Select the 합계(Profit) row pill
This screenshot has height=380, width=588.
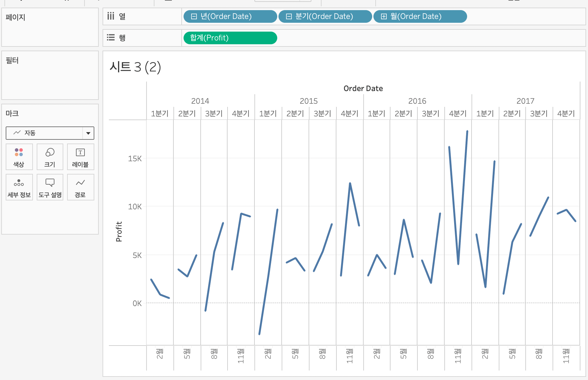click(x=230, y=38)
